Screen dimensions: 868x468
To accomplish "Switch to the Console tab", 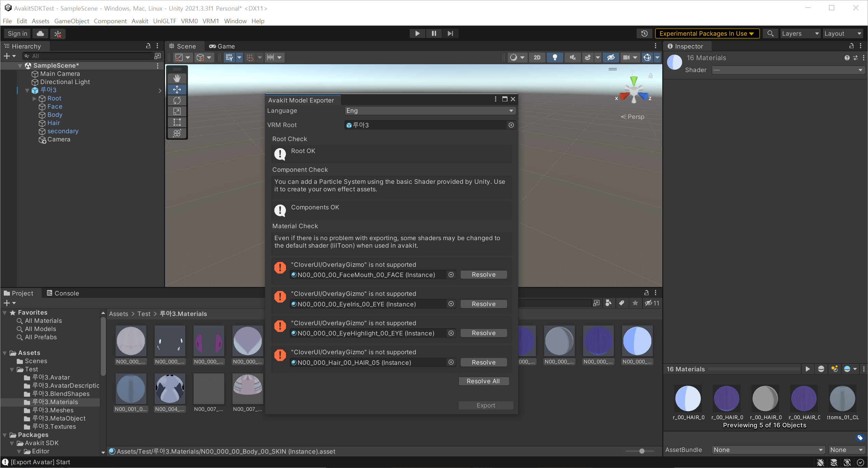I will (x=63, y=293).
